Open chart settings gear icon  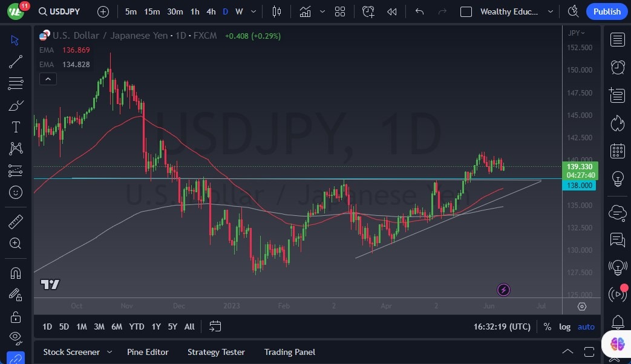582,307
